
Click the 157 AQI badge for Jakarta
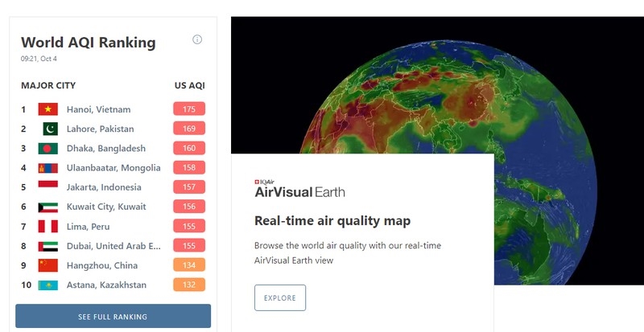[x=189, y=187]
